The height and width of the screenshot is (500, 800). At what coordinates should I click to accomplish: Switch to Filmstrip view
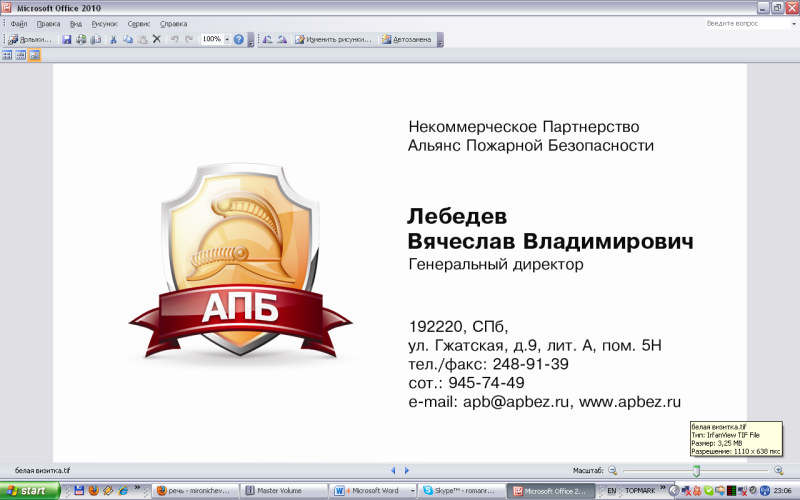tap(20, 55)
